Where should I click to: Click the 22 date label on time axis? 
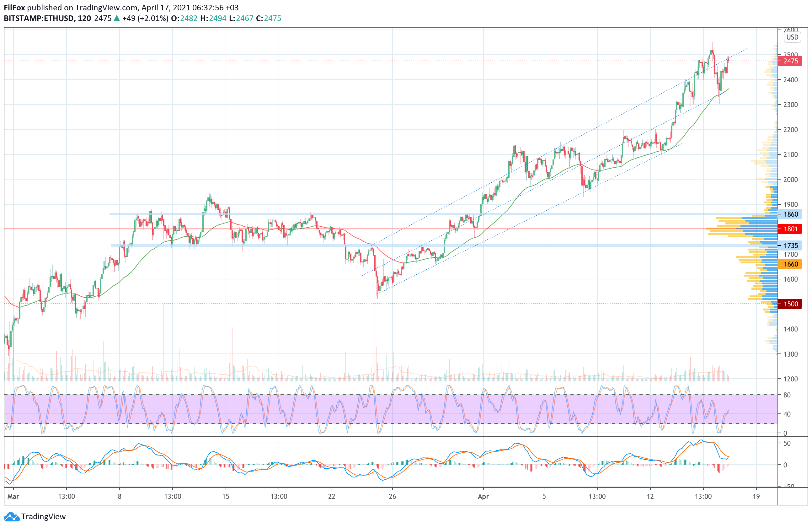332,497
